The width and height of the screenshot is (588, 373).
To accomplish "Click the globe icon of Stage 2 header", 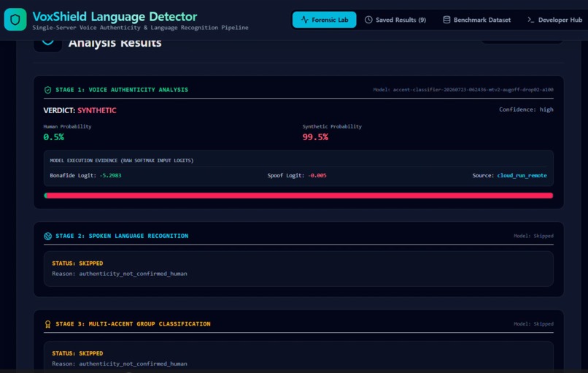I will [x=47, y=236].
